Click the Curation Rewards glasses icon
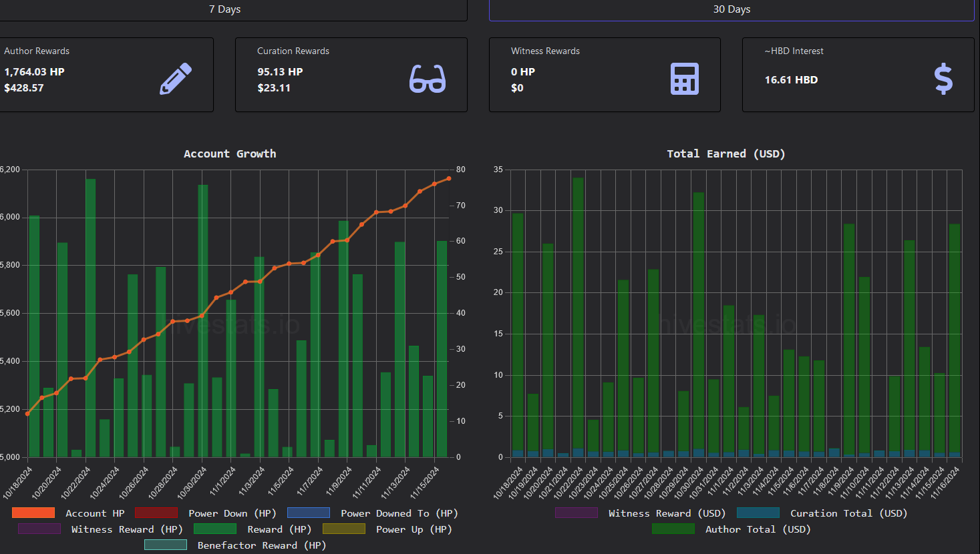This screenshot has width=980, height=554. [428, 79]
